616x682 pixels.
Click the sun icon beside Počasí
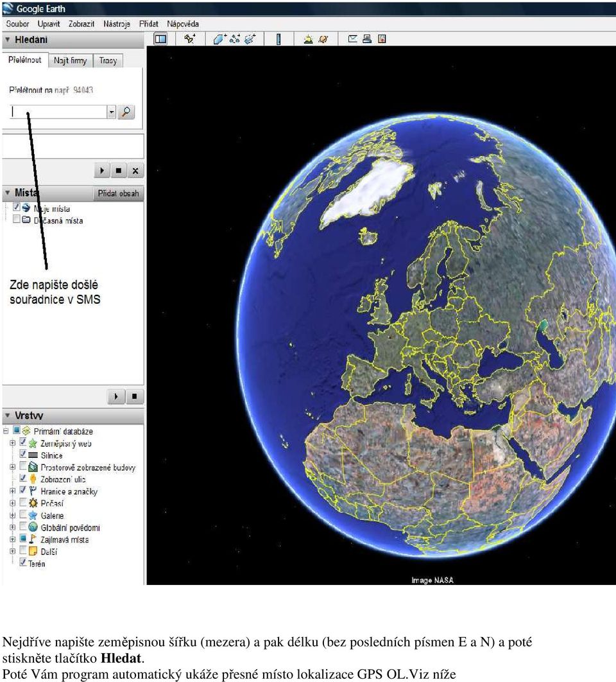33,503
